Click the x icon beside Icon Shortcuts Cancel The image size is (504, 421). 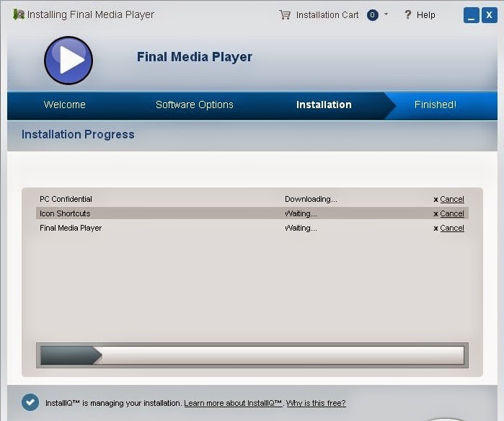[x=436, y=214]
